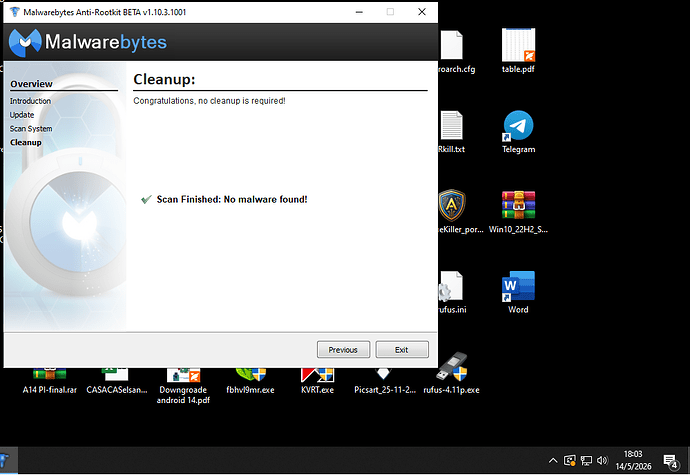This screenshot has width=690, height=476.
Task: Select the KVRT.exe desktop icon
Action: point(317,381)
